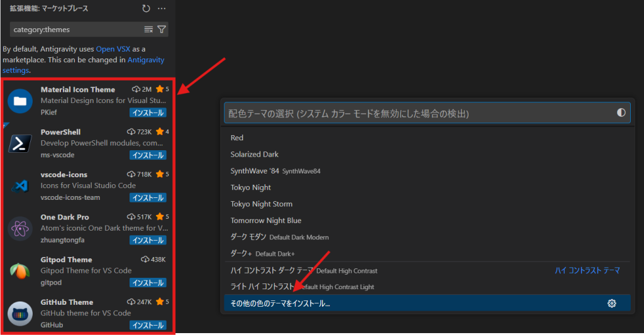Screen dimensions: 644x335
Task: Open the Open VSX link
Action: click(x=114, y=49)
